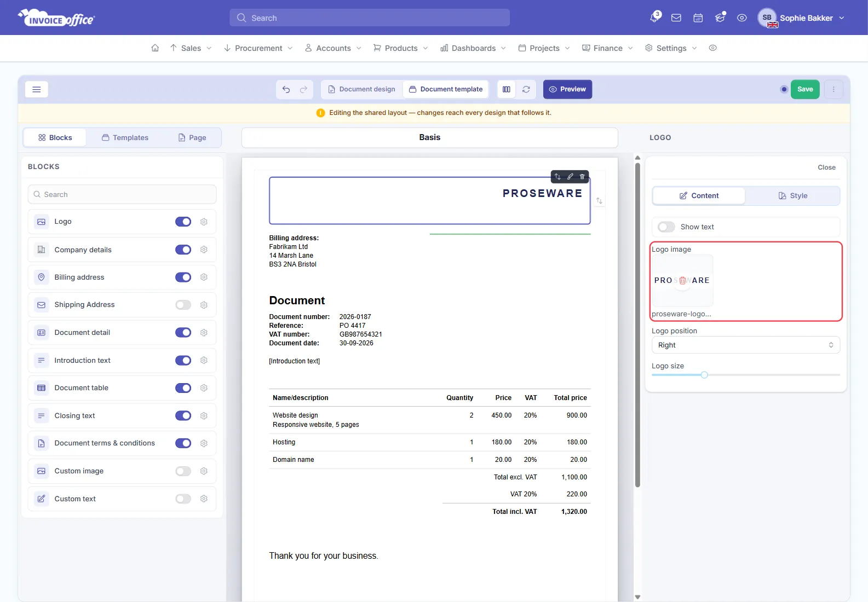868x602 pixels.
Task: Click the undo arrow in editor toolbar
Action: (286, 89)
